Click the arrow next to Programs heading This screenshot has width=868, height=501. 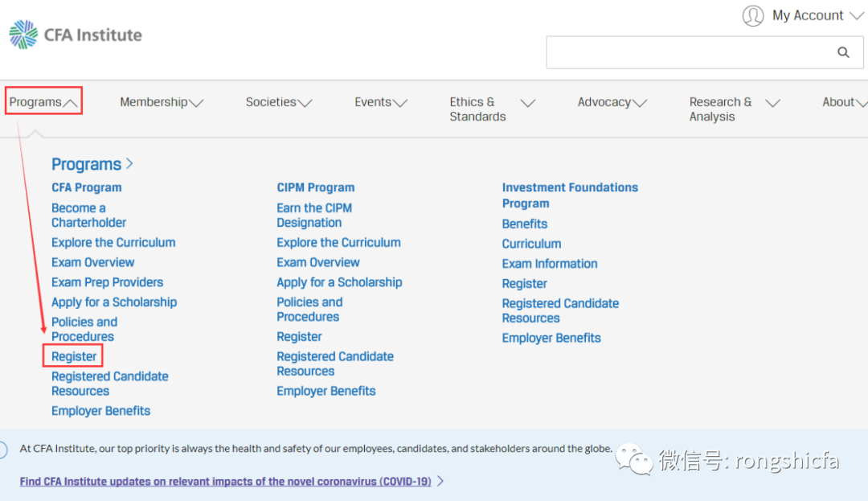tap(129, 164)
